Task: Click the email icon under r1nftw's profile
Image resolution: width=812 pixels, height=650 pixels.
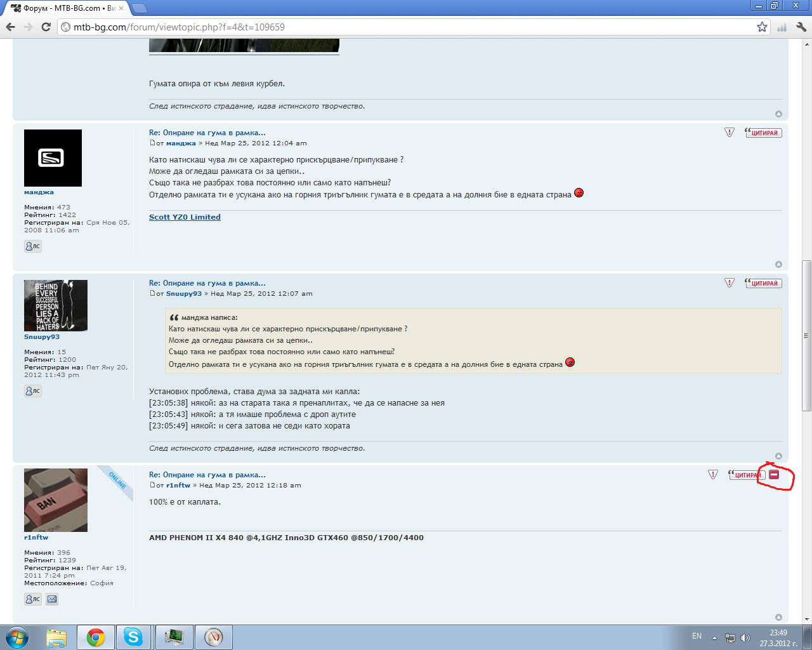Action: (52, 599)
